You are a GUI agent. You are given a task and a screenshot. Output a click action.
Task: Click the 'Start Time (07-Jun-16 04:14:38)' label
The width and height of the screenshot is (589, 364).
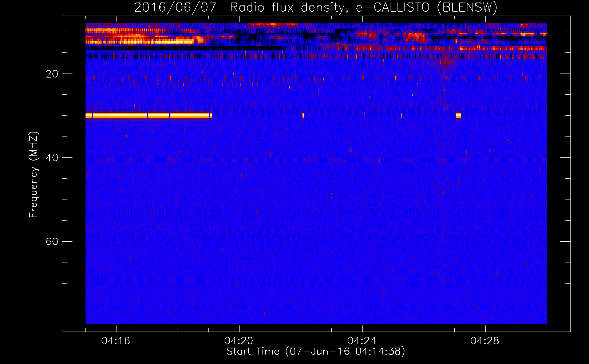click(x=316, y=351)
